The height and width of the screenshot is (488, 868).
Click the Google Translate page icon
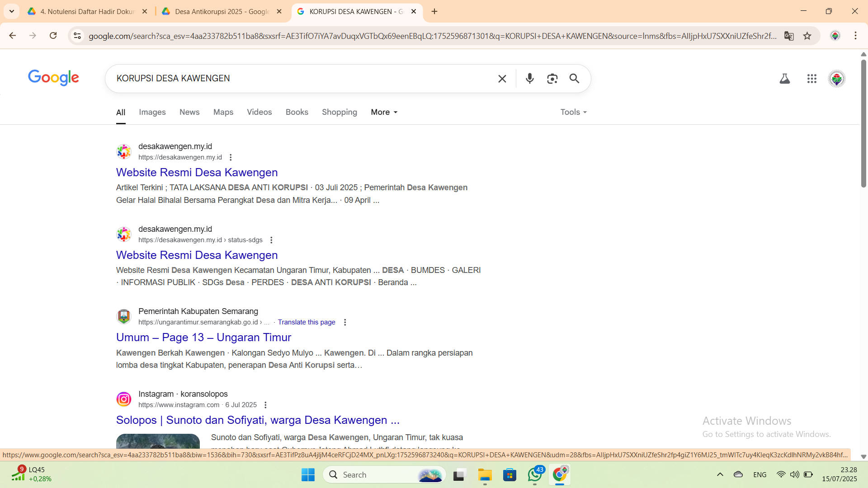(x=789, y=36)
